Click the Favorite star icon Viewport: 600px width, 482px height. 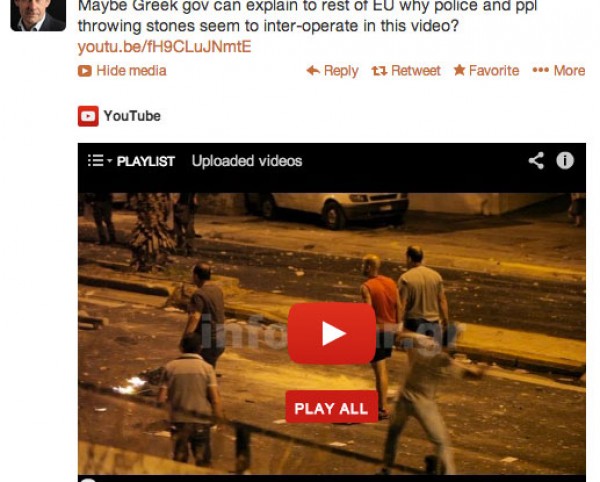pyautogui.click(x=459, y=70)
